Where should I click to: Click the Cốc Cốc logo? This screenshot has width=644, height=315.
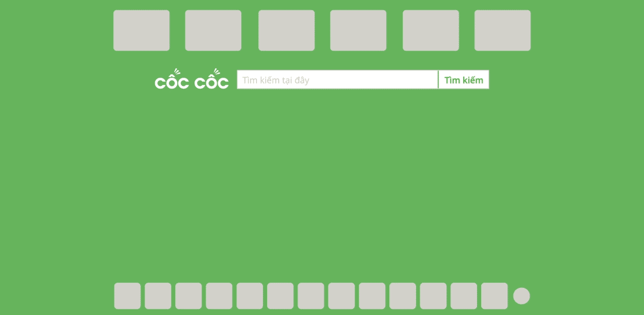coord(191,79)
